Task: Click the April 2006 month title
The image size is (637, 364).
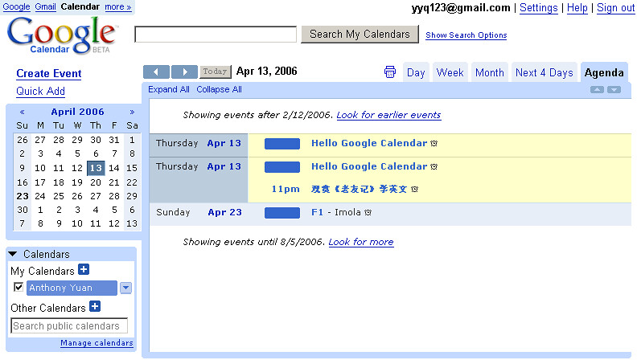Action: click(x=77, y=112)
